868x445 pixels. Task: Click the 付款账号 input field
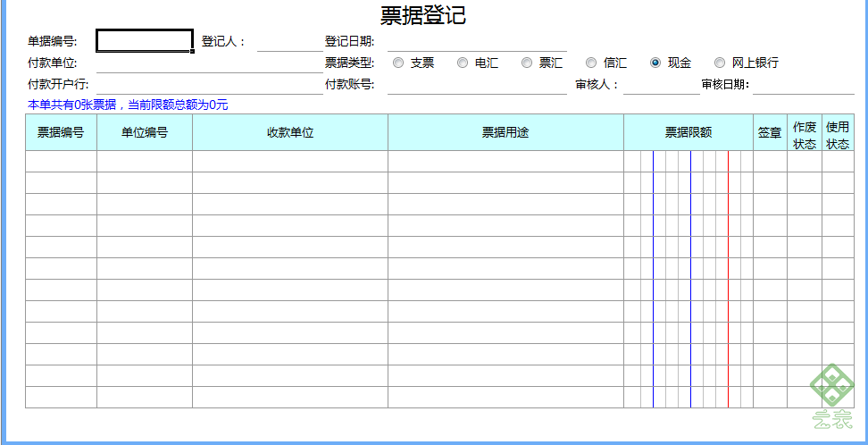477,85
